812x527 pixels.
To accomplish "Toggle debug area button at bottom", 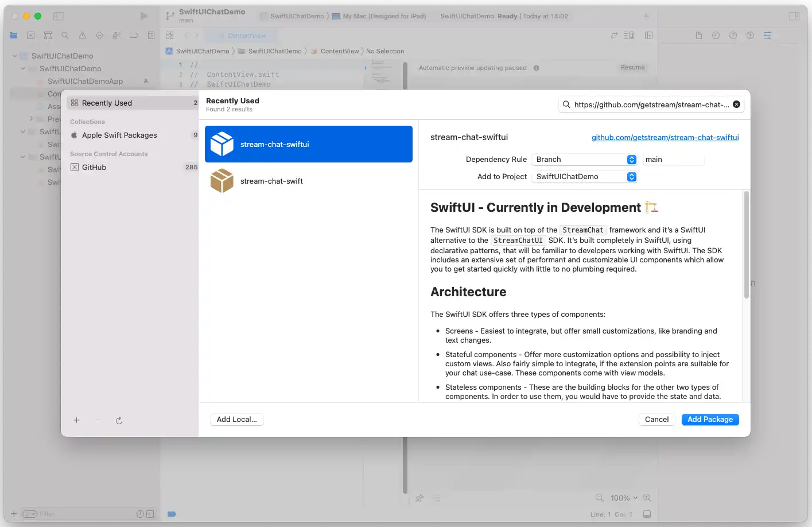I will (x=647, y=514).
